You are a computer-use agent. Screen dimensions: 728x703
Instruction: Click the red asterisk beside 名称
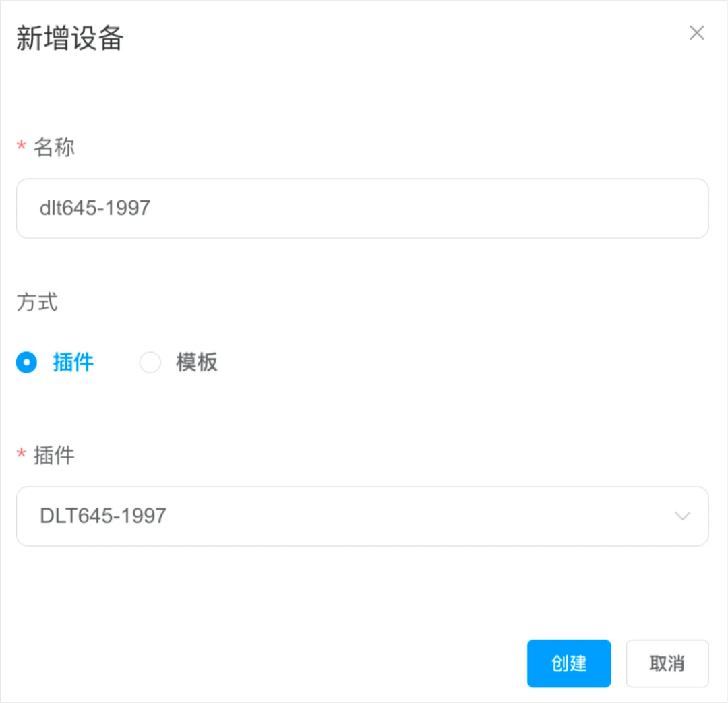tap(21, 147)
